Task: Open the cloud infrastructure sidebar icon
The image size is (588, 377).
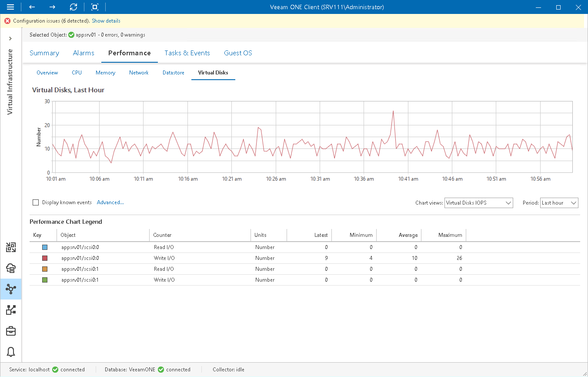Action: pos(11,268)
